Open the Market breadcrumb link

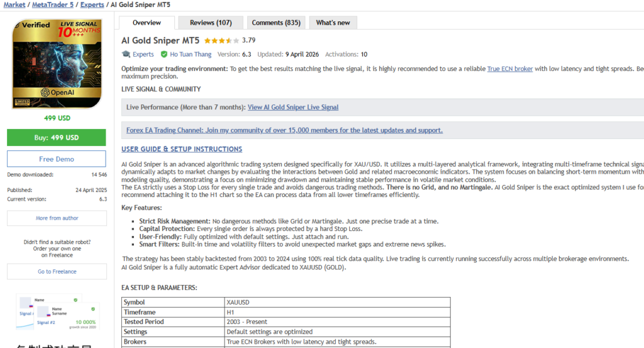point(14,4)
